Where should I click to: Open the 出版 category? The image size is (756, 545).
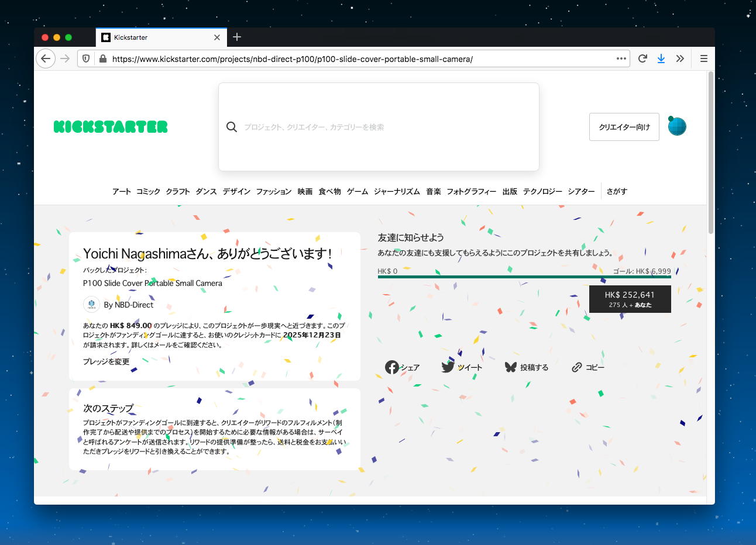click(510, 191)
